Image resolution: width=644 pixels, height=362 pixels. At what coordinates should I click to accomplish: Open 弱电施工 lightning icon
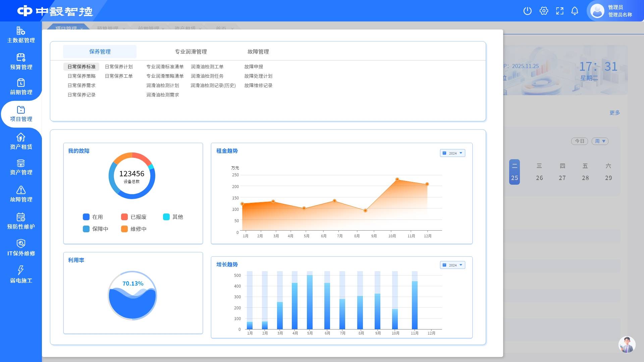coord(21,270)
